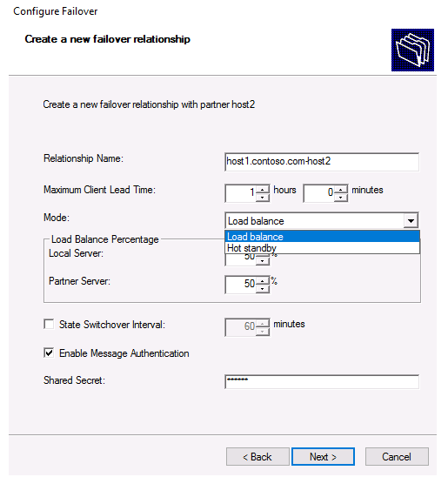Cancel the failover configuration
The height and width of the screenshot is (477, 448).
(397, 456)
